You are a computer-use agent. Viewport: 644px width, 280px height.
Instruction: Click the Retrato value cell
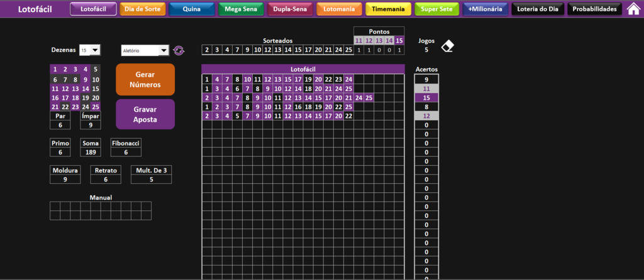pyautogui.click(x=106, y=179)
